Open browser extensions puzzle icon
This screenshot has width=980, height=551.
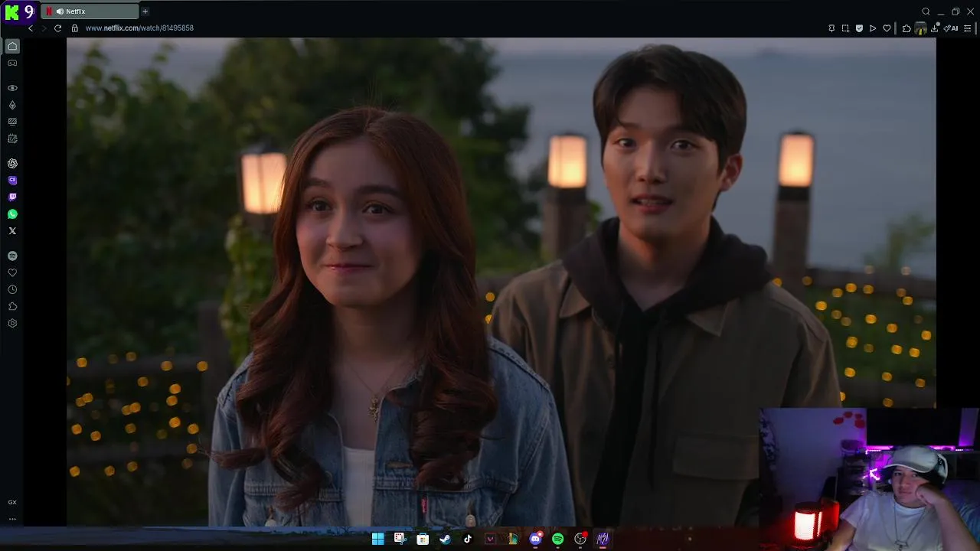pos(906,28)
